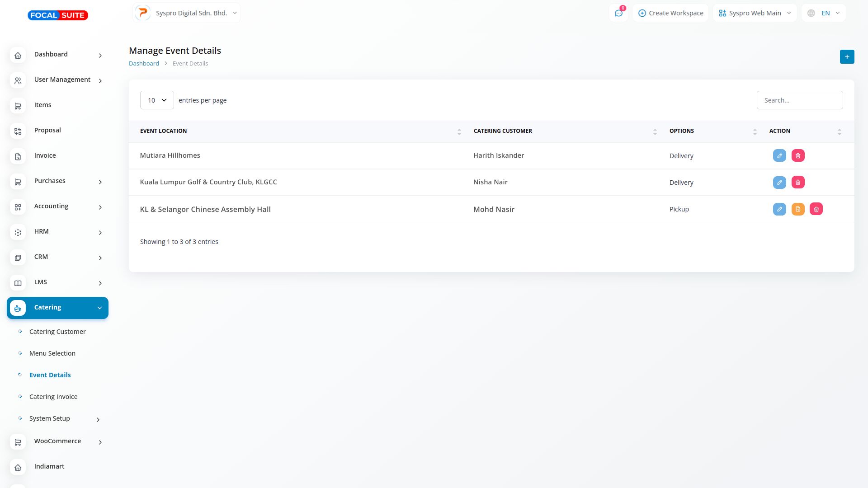The height and width of the screenshot is (488, 868).
Task: Click the Items cart icon in sidebar
Action: 18,106
